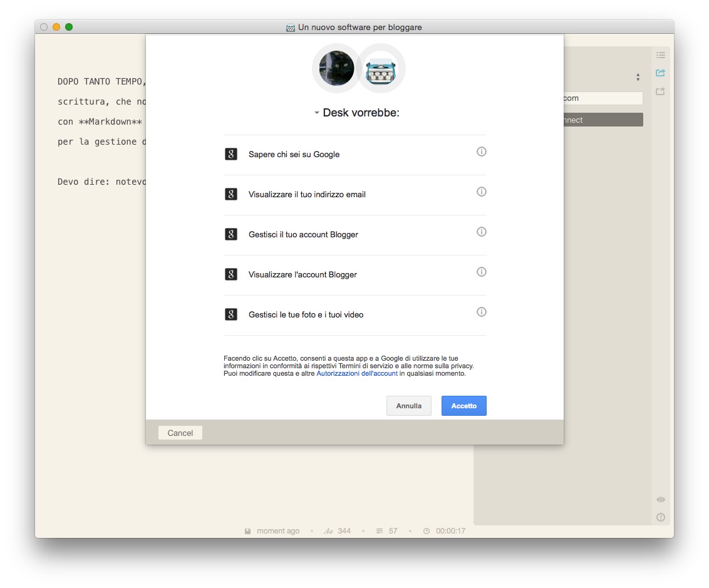This screenshot has width=709, height=588.
Task: View info for Visualizzare l'account Blogger
Action: tap(482, 272)
